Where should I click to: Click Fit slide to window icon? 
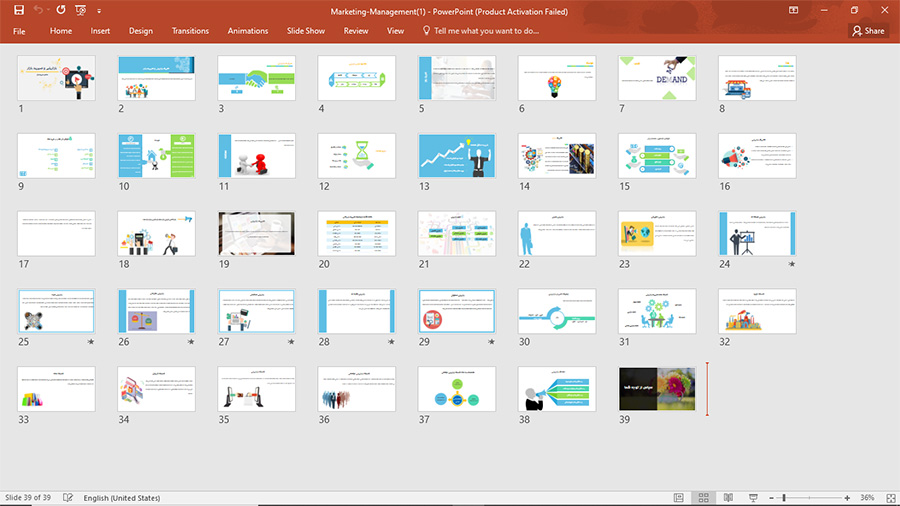pyautogui.click(x=889, y=497)
